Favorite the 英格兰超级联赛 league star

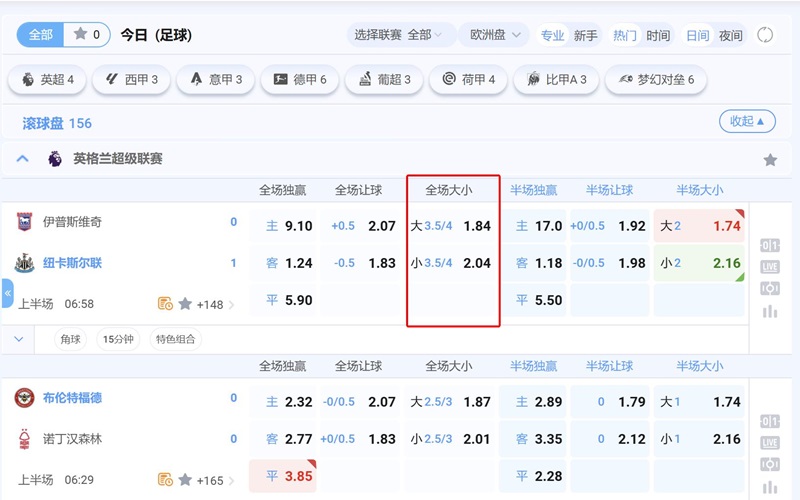[770, 160]
